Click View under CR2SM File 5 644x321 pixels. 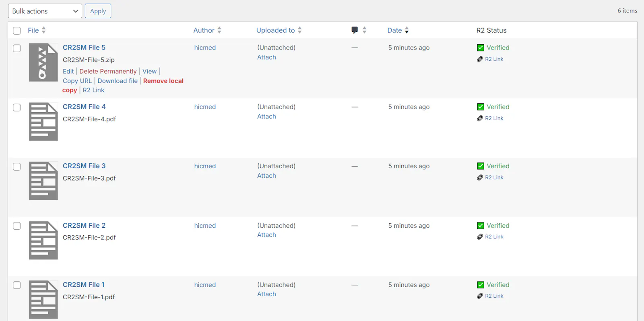click(149, 71)
